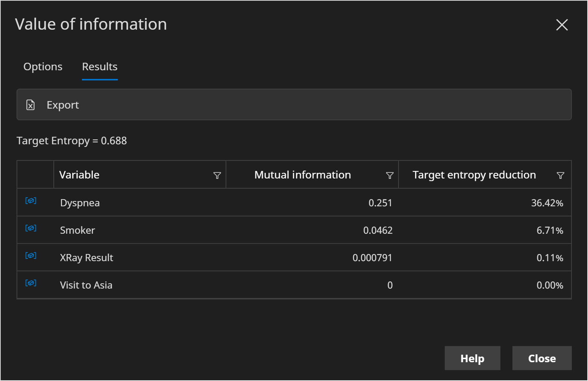Click the Excel export file icon
Viewport: 588px width, 381px height.
click(30, 105)
